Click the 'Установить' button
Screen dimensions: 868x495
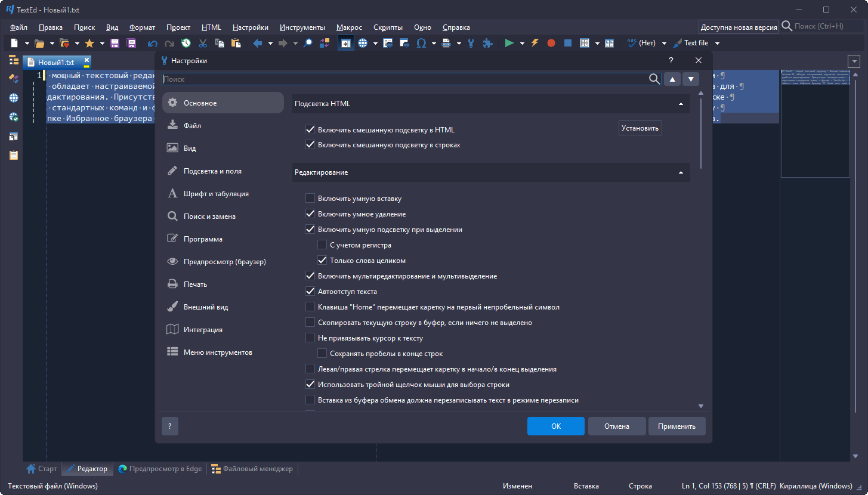640,128
